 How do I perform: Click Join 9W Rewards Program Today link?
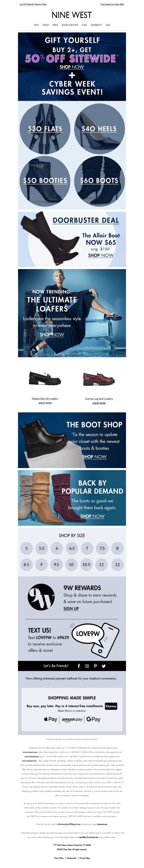click(x=33, y=4)
